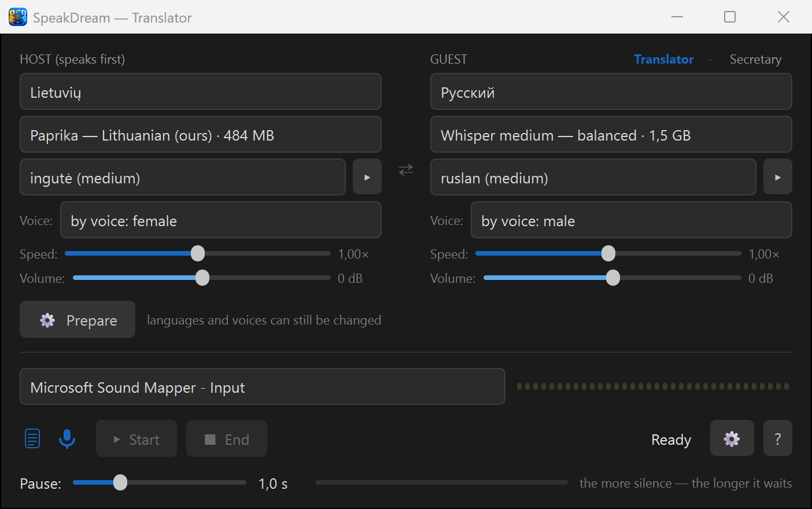Toggle the blue microphone icon
Screen dimensions: 812x509
click(67, 438)
